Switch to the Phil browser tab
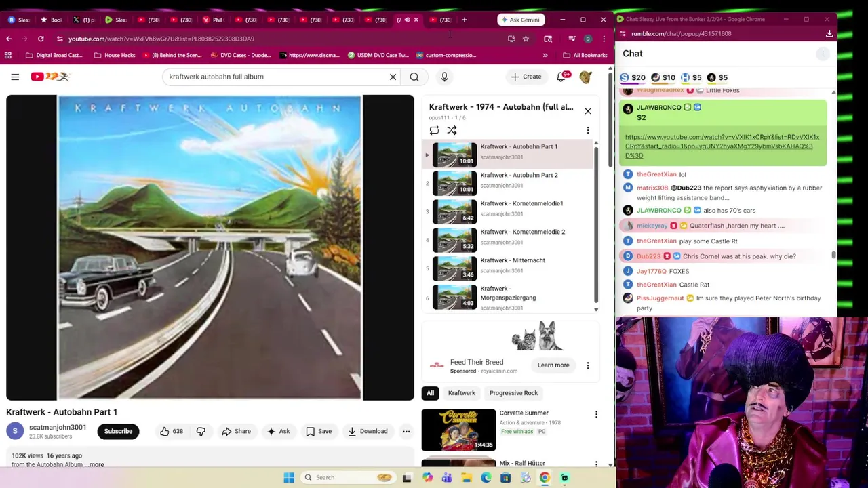 click(213, 20)
